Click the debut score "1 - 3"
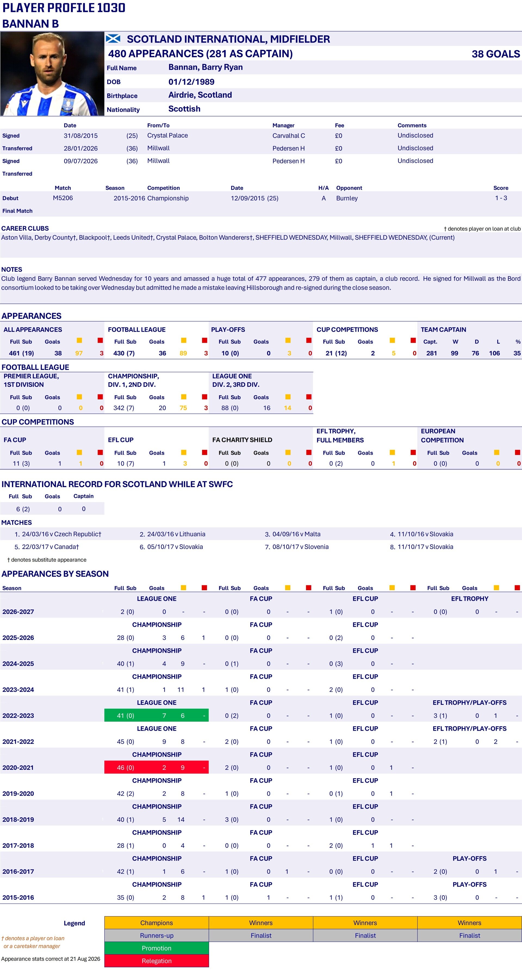The height and width of the screenshot is (980, 522). [501, 198]
